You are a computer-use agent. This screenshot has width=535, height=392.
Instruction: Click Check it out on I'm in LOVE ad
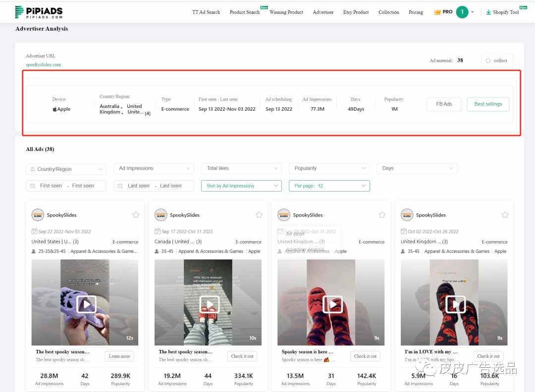coord(488,356)
